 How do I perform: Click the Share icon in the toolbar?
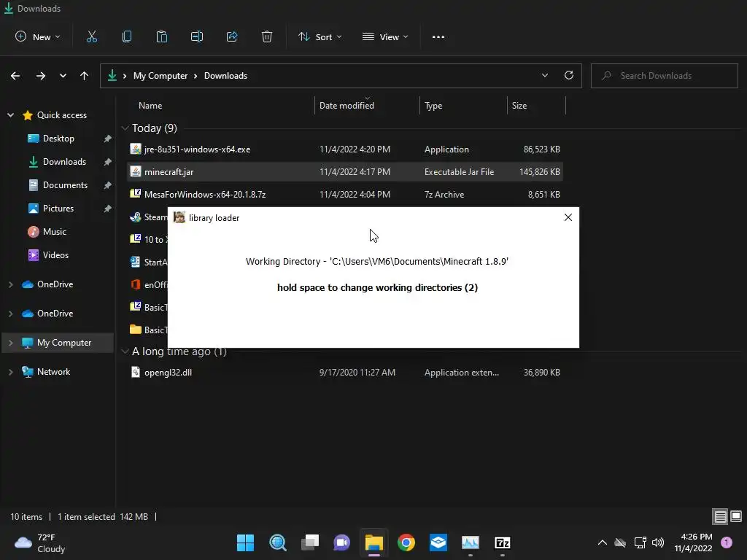coord(232,36)
